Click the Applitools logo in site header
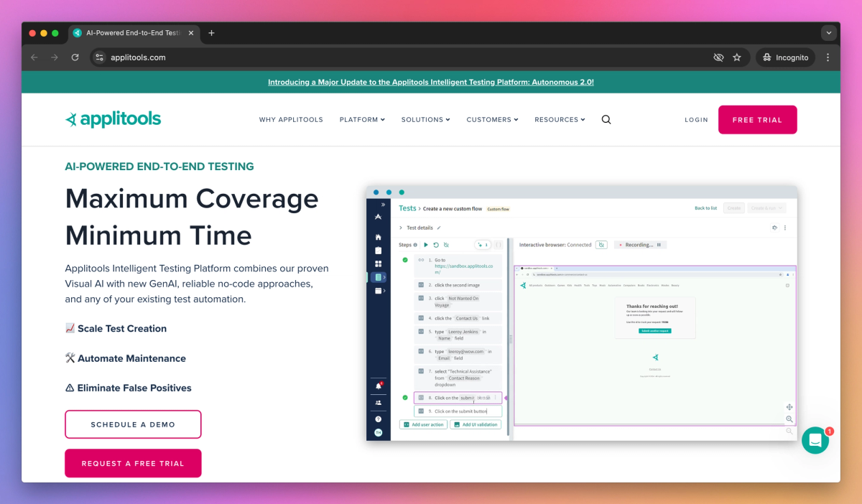 [x=113, y=119]
